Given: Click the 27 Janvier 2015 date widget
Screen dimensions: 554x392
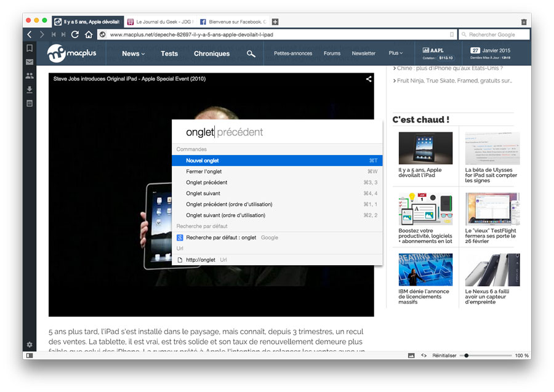Looking at the screenshot, I should 491,54.
